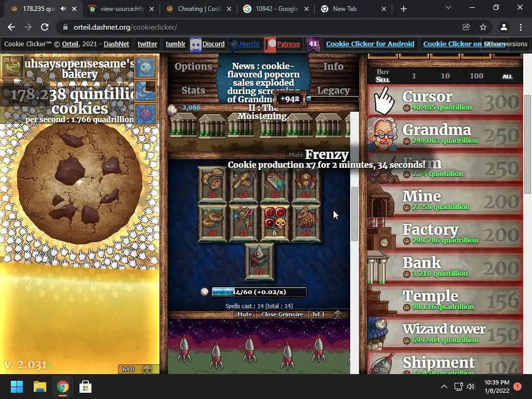The image size is (532, 399).
Task: Click the grimoire magic meter 14/60
Action: (259, 292)
